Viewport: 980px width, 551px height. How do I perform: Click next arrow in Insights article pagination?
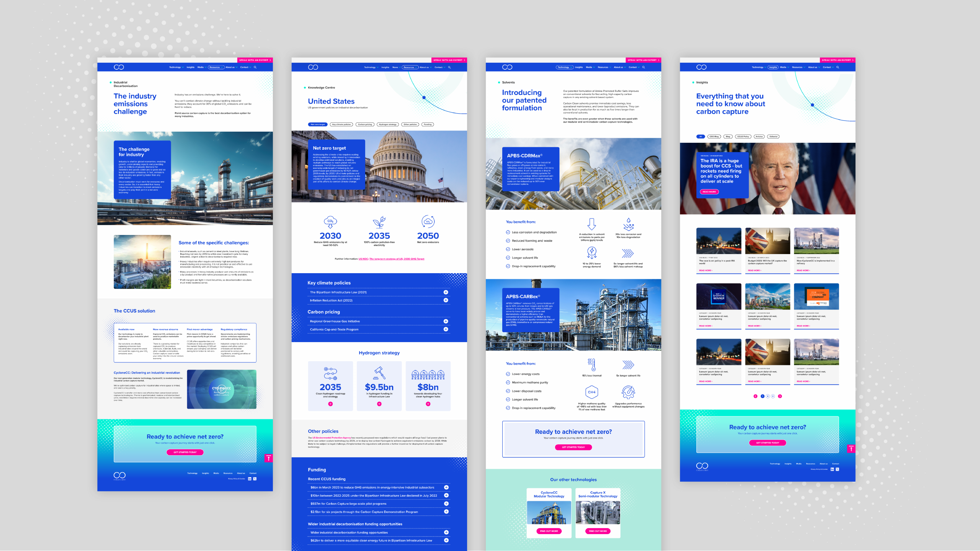tap(780, 396)
